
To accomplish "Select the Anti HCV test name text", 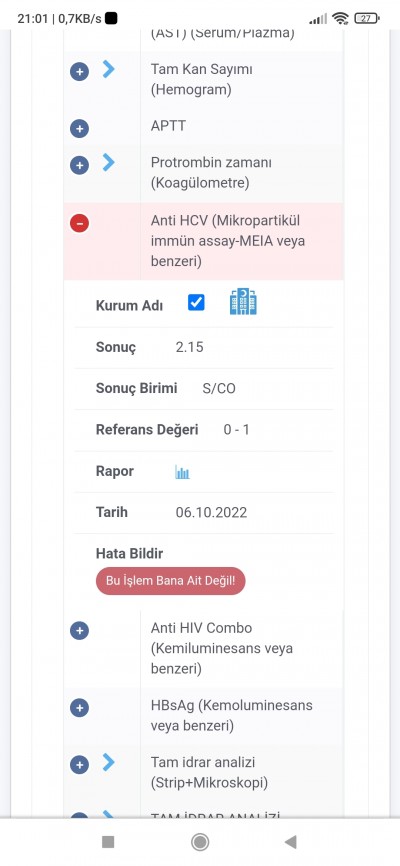I will (x=228, y=241).
